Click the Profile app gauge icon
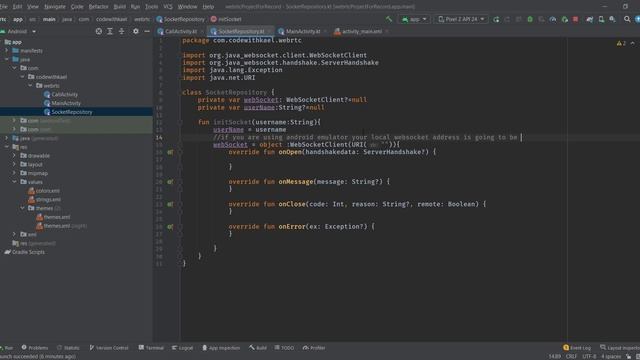 click(x=553, y=19)
